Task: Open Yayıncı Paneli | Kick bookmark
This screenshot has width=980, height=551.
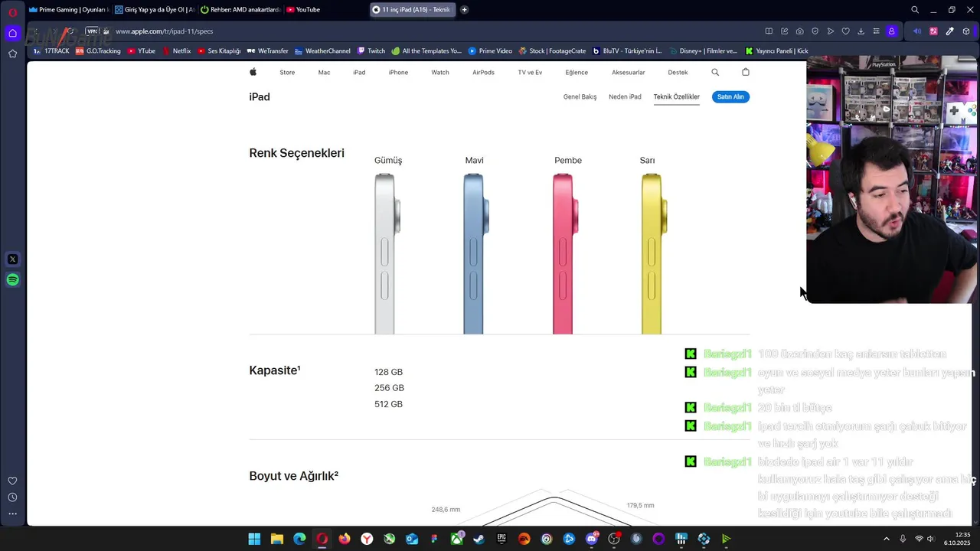Action: (x=776, y=51)
